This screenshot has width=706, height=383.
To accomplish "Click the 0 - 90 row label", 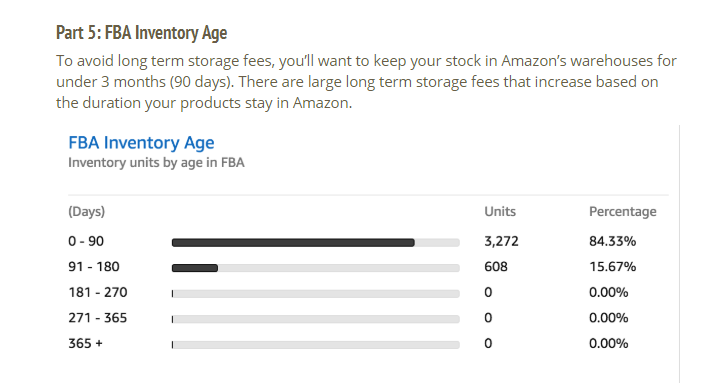I will click(x=86, y=242).
